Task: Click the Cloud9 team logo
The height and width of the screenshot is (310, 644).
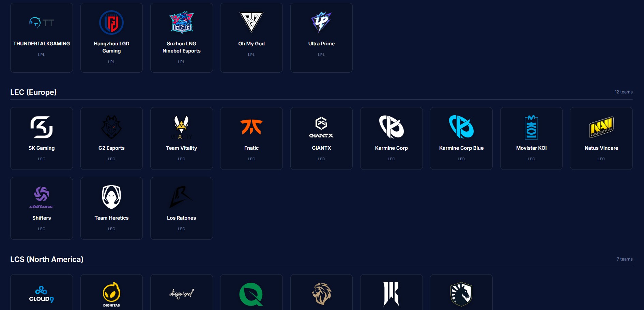Action: coord(42,294)
